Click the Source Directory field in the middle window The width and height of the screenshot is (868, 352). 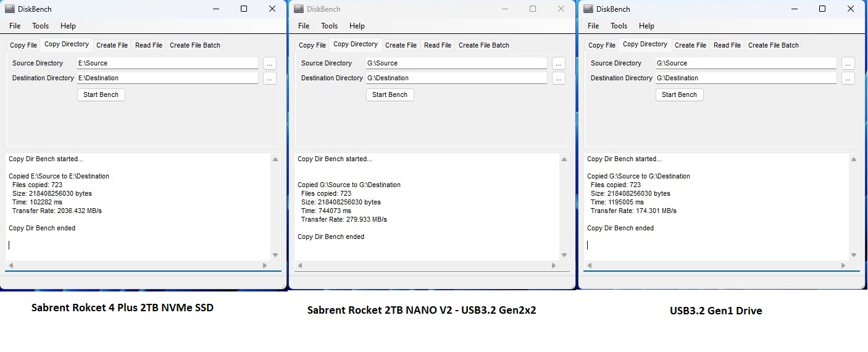(456, 63)
